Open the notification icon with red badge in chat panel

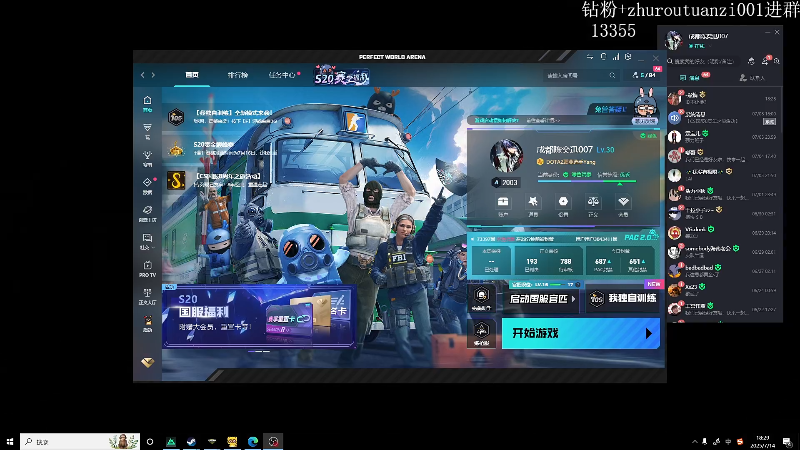(x=765, y=61)
